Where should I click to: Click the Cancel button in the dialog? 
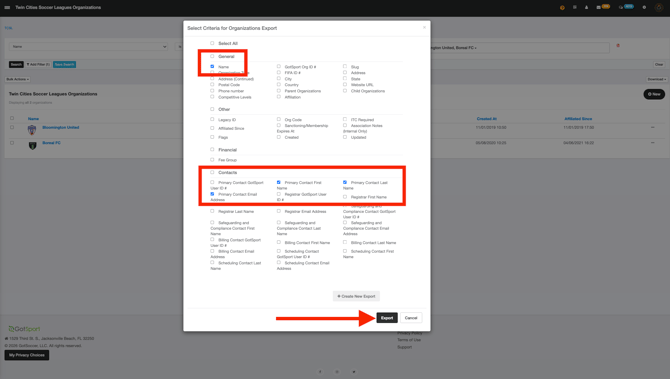click(411, 318)
